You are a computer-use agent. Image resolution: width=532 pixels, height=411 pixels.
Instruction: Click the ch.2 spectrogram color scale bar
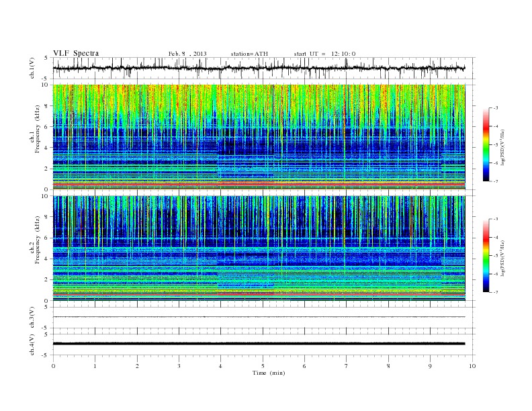(x=486, y=255)
